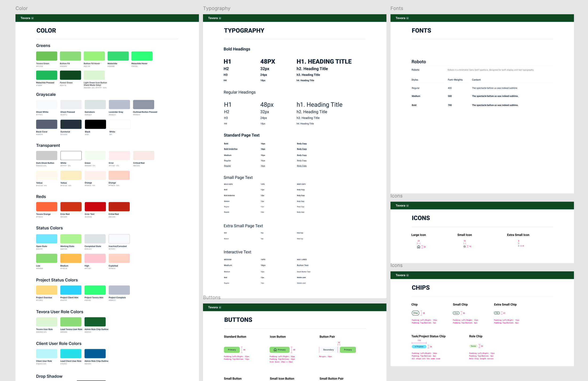Click the Tevora logo mark in the Typography frame header
The width and height of the screenshot is (588, 381).
[x=220, y=18]
